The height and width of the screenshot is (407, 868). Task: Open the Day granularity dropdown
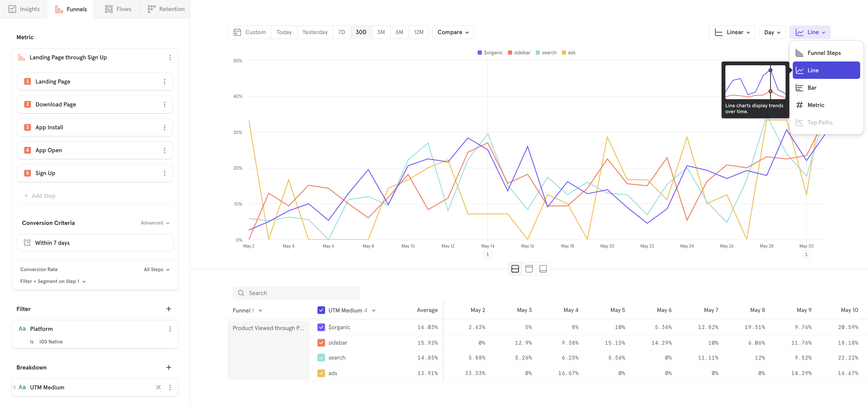pos(772,32)
